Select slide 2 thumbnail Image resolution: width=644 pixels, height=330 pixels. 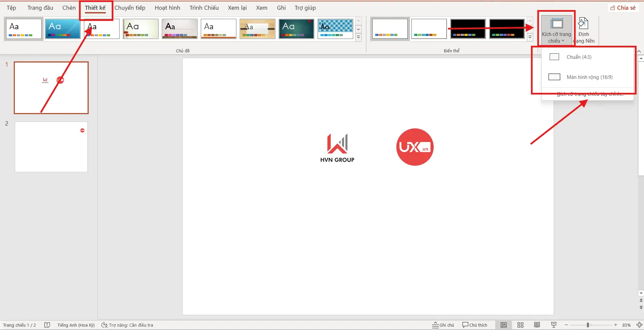51,147
